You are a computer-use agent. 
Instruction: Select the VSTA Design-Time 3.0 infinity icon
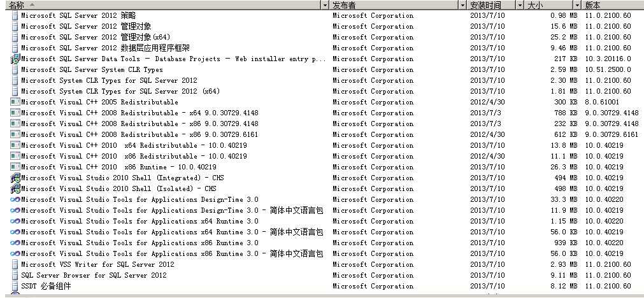pos(15,200)
